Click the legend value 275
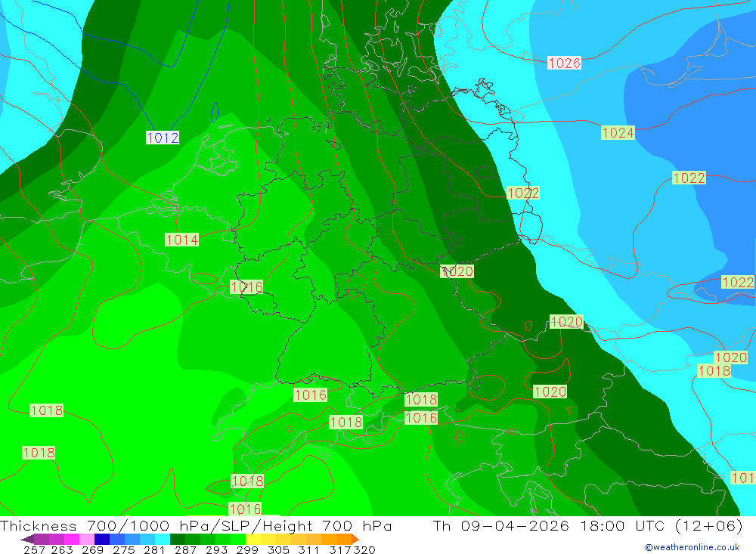This screenshot has width=756, height=554. (x=123, y=549)
